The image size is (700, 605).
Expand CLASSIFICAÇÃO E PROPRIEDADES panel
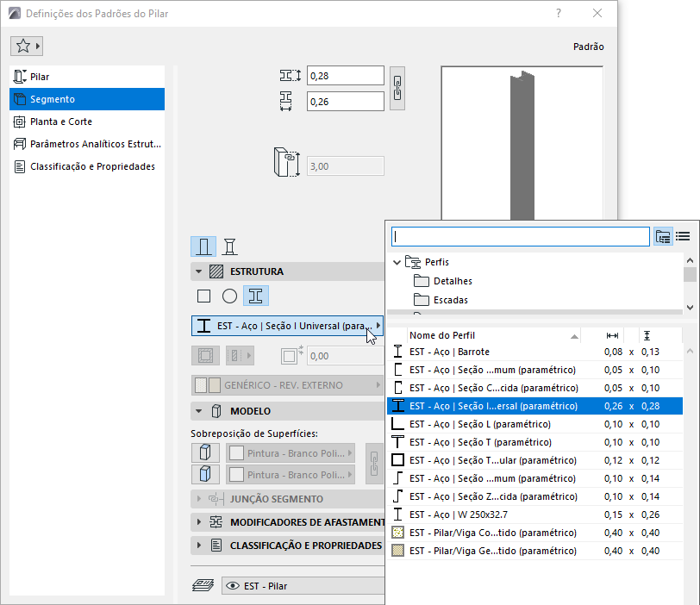tap(199, 546)
